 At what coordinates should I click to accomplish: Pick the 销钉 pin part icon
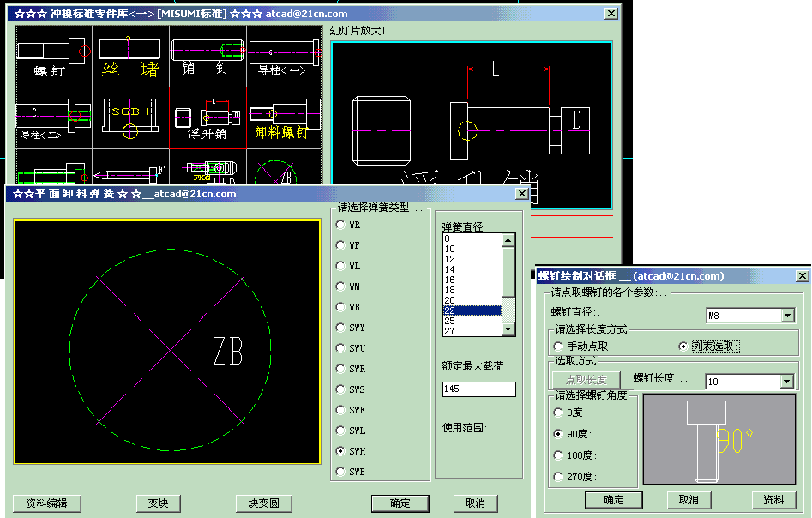[208, 55]
